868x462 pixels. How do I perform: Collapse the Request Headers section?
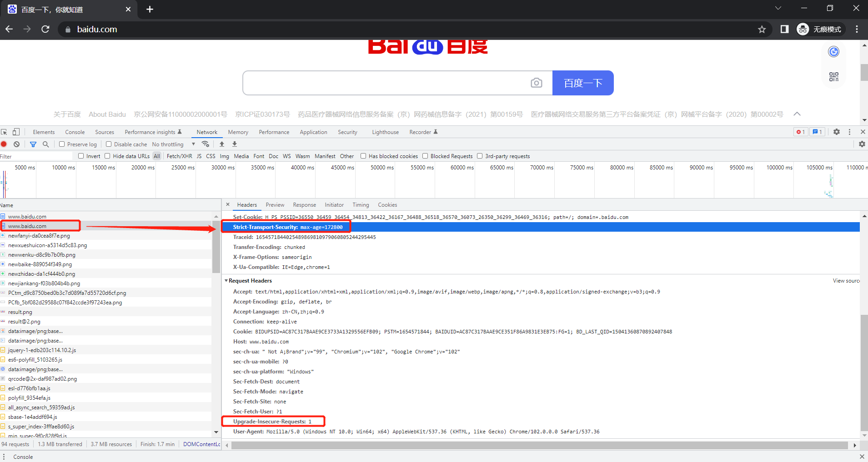[x=226, y=281]
